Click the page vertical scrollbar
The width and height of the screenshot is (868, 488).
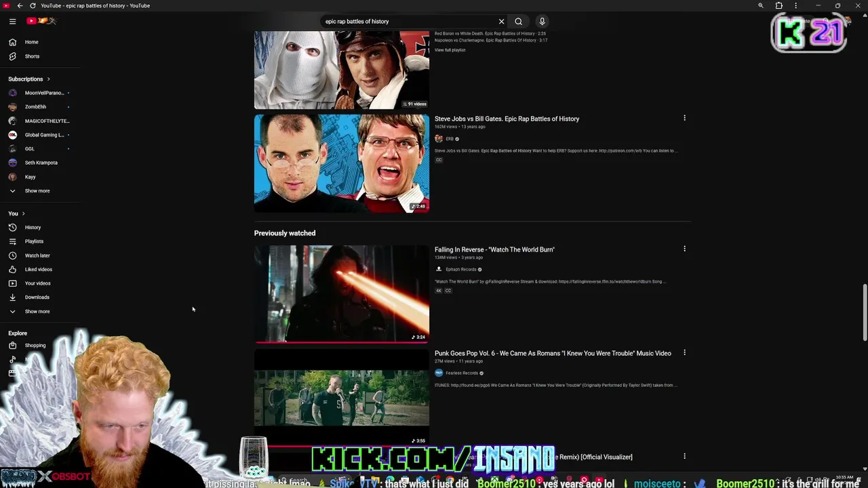[x=865, y=312]
